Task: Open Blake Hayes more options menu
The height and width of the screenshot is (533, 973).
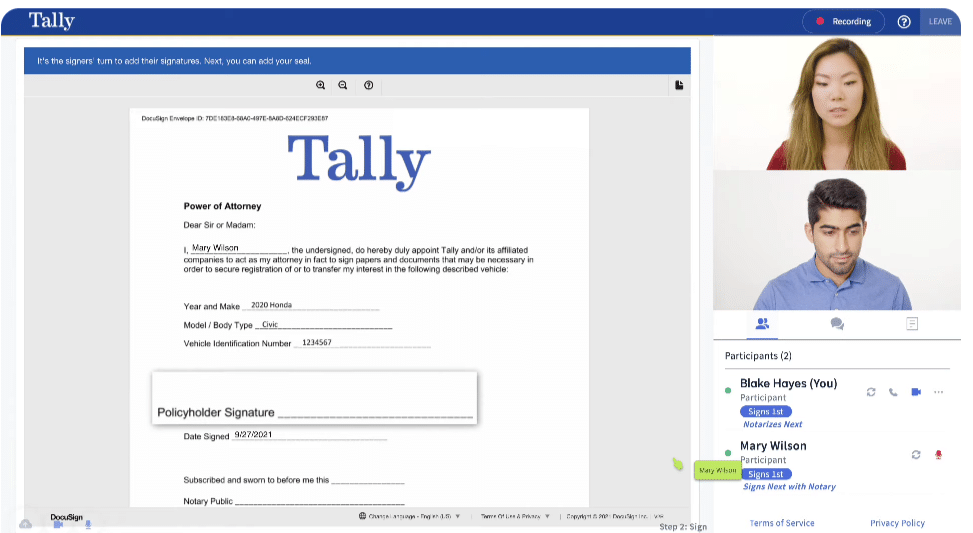Action: pyautogui.click(x=938, y=392)
